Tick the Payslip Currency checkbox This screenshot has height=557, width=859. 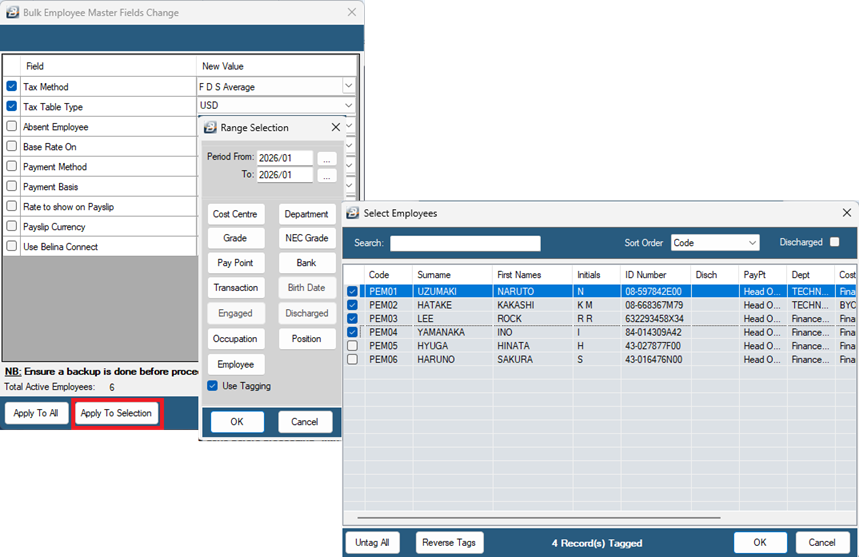coord(12,226)
